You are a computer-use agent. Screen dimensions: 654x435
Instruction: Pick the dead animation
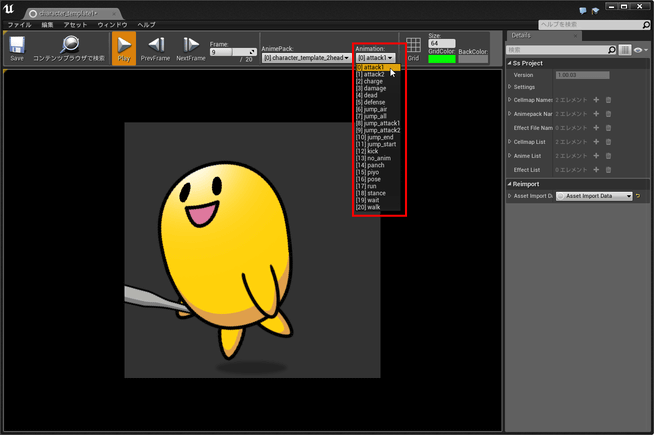pyautogui.click(x=378, y=95)
